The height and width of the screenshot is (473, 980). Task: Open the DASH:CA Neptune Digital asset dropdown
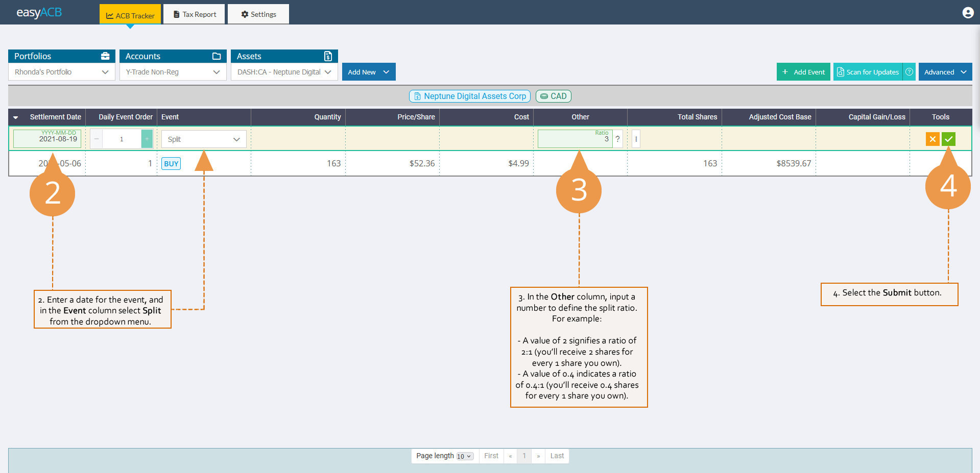[x=284, y=72]
